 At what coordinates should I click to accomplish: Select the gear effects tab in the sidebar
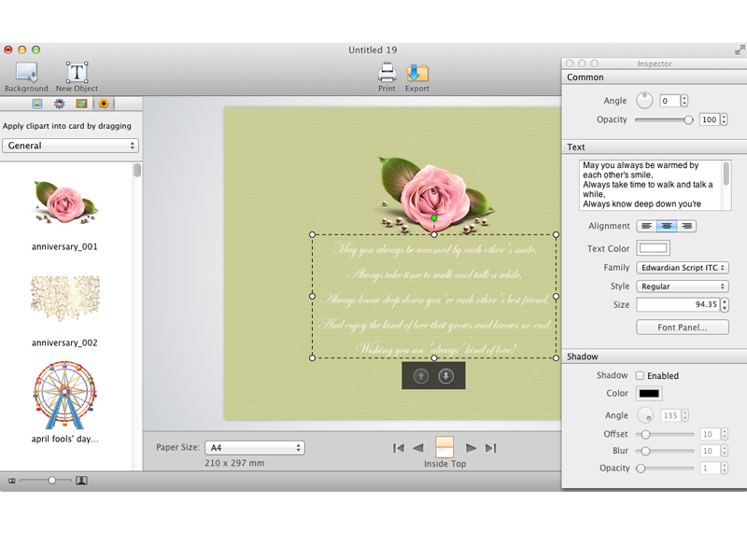click(59, 105)
